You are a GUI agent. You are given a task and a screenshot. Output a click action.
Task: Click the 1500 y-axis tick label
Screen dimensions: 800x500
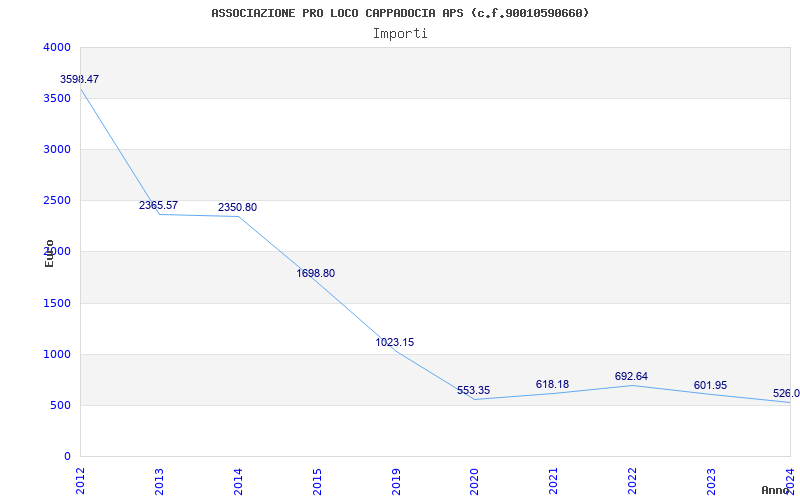57,304
